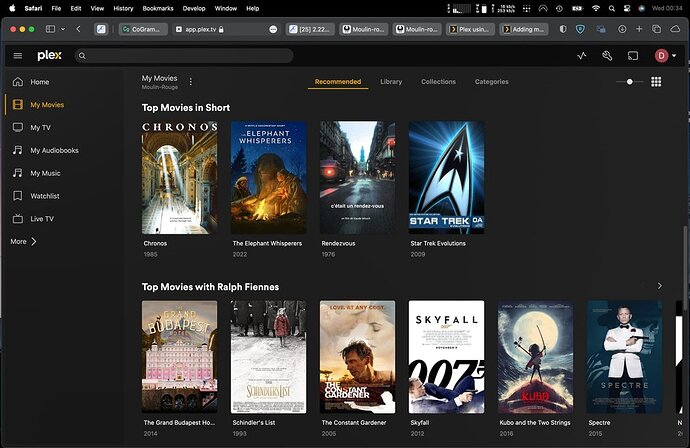Open the History menu
Image resolution: width=690 pixels, height=448 pixels.
click(123, 8)
